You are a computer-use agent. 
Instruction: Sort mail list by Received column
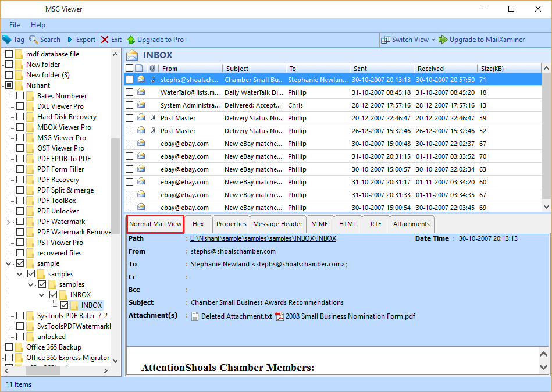(446, 68)
